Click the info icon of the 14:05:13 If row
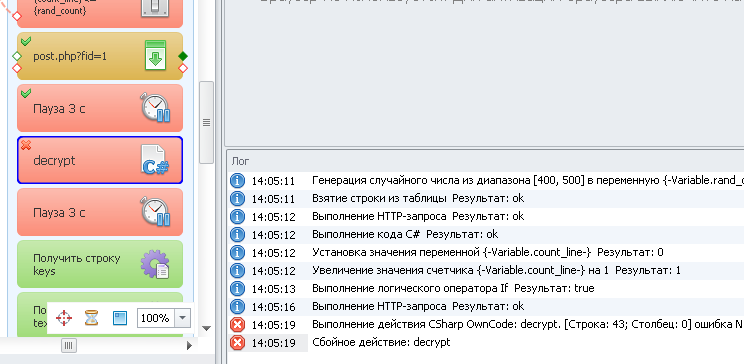 237,289
